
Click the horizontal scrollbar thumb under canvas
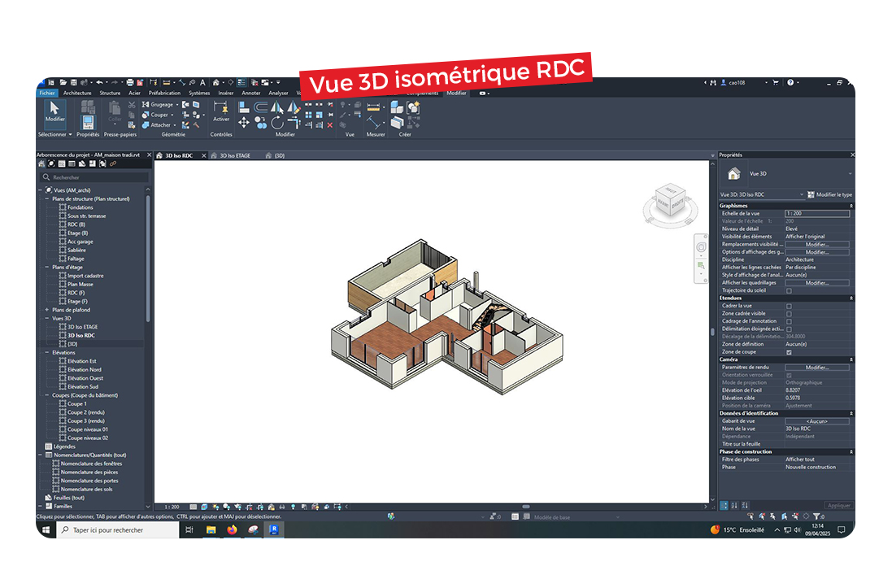(526, 507)
